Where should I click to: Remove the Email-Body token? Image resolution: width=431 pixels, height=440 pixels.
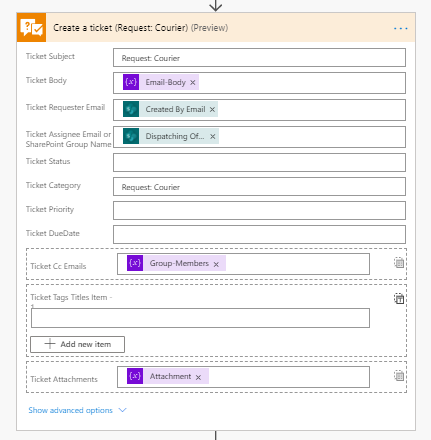tap(193, 83)
